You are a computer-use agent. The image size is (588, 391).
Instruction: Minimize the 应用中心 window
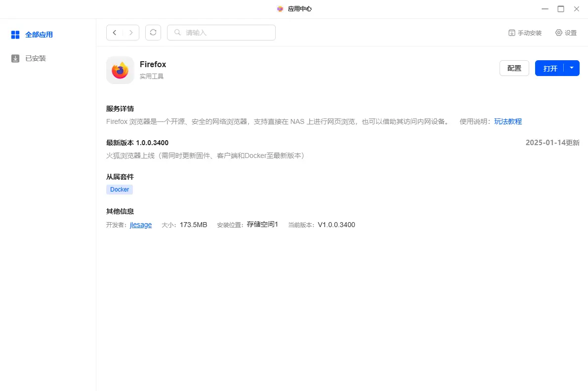coord(545,9)
